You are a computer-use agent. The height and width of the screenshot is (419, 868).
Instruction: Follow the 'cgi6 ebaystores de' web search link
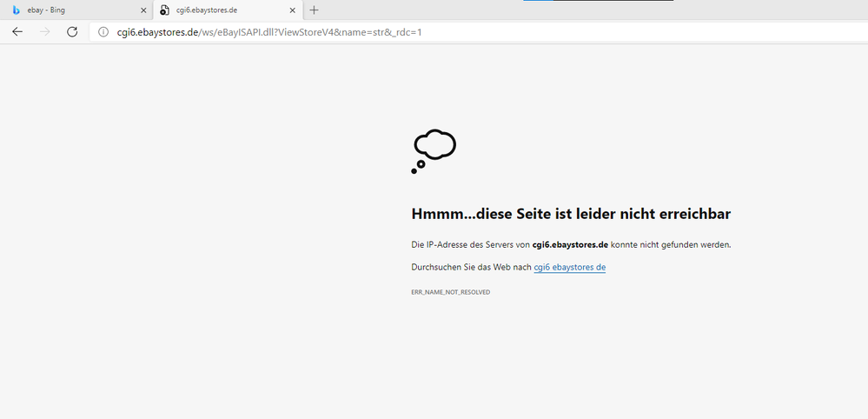(570, 268)
